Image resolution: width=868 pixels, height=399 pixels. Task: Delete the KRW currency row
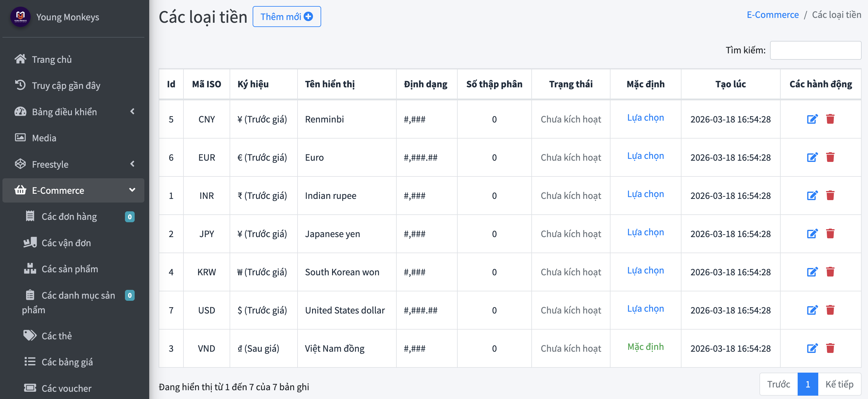830,272
